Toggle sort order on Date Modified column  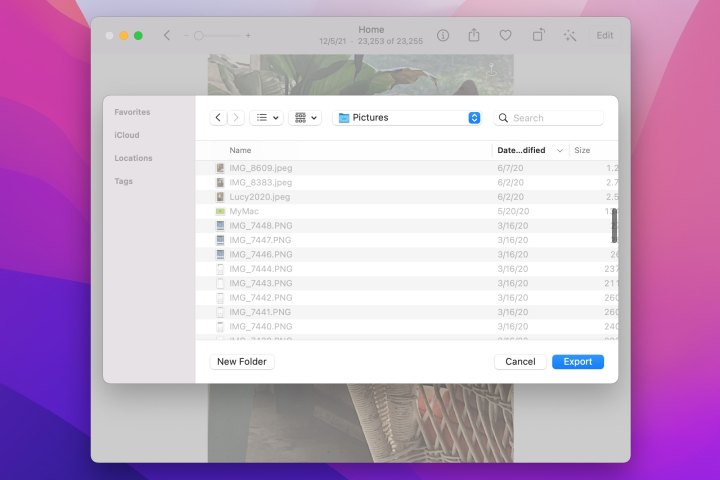pyautogui.click(x=559, y=150)
